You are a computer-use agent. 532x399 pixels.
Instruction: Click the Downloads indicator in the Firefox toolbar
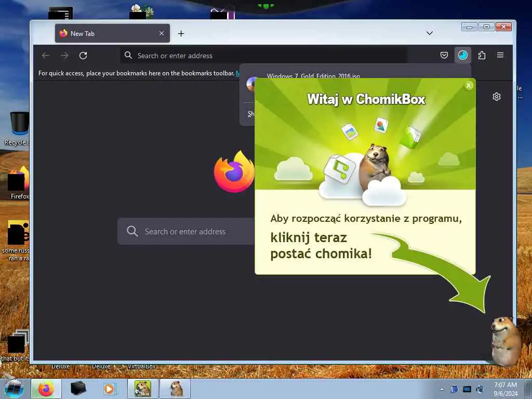[463, 55]
